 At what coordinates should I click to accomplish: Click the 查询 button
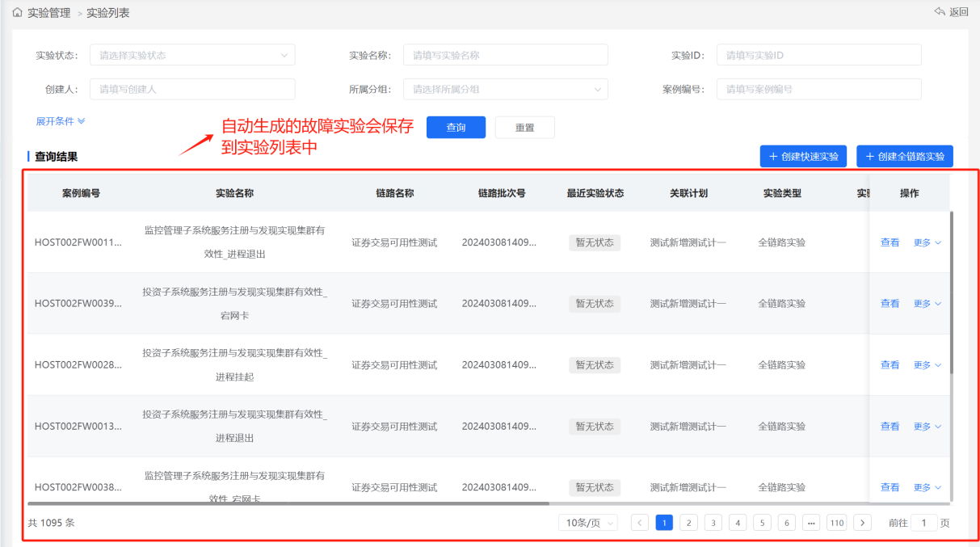coord(456,128)
